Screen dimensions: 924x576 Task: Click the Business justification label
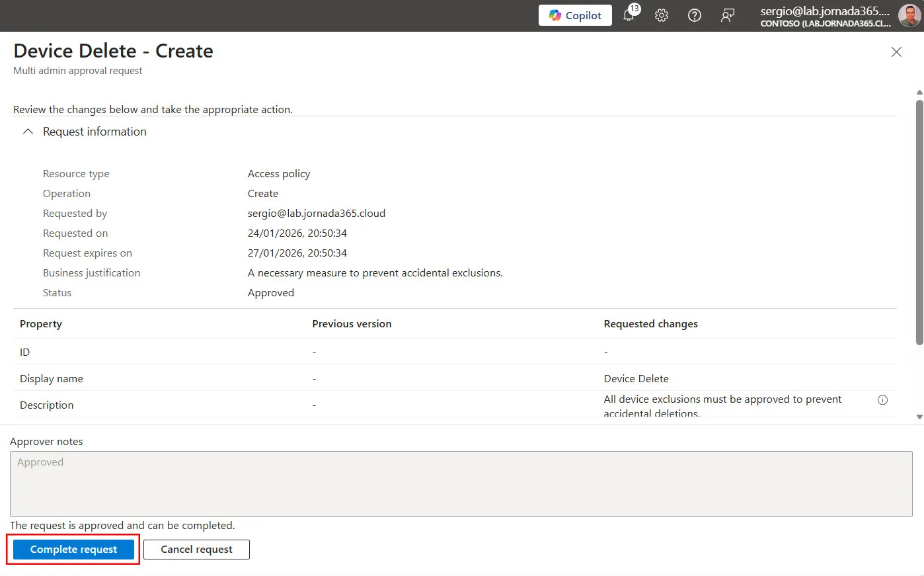pyautogui.click(x=92, y=273)
